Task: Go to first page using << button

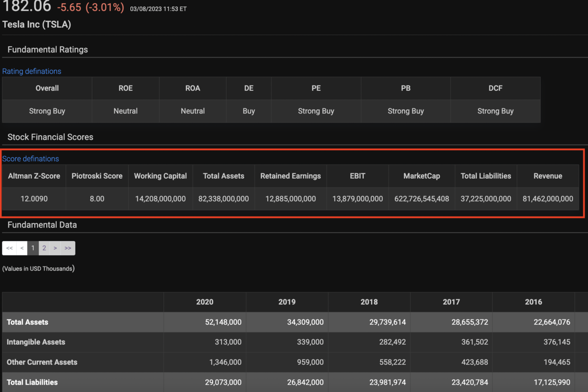Action: [x=9, y=248]
